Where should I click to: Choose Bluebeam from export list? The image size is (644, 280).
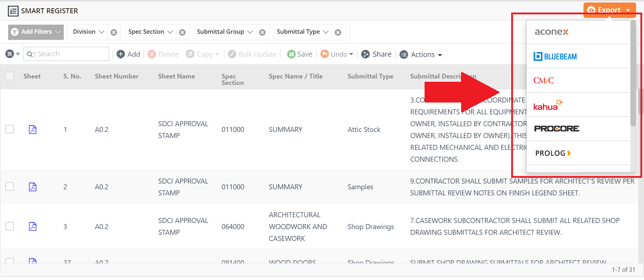click(x=578, y=56)
